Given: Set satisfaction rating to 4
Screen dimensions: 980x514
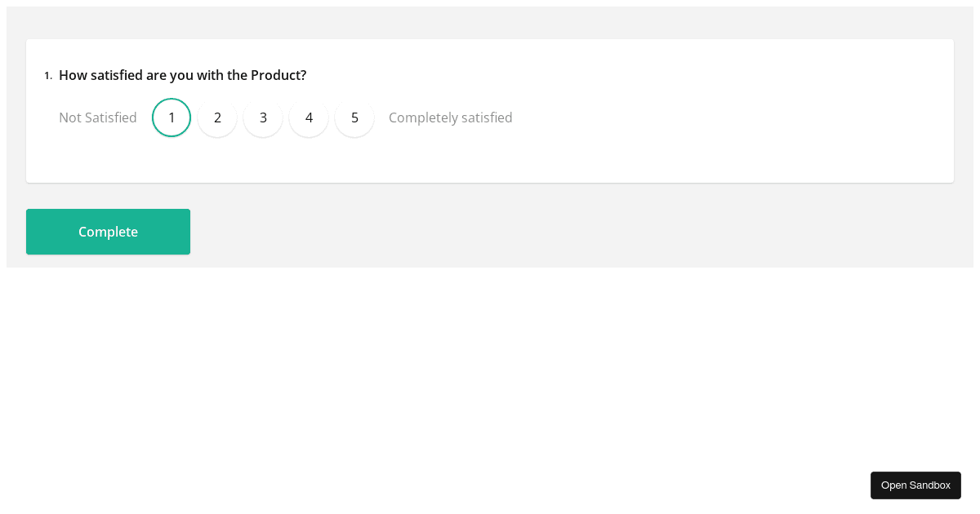Looking at the screenshot, I should [x=309, y=117].
